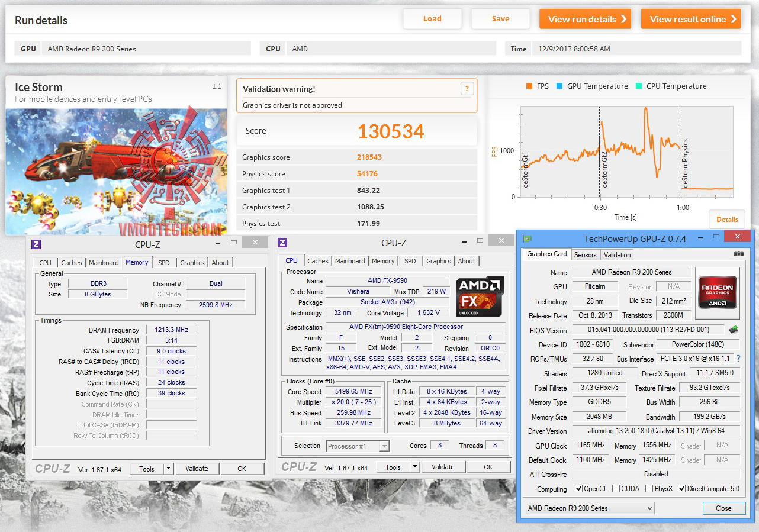Open View run details
The image size is (759, 532).
[585, 19]
